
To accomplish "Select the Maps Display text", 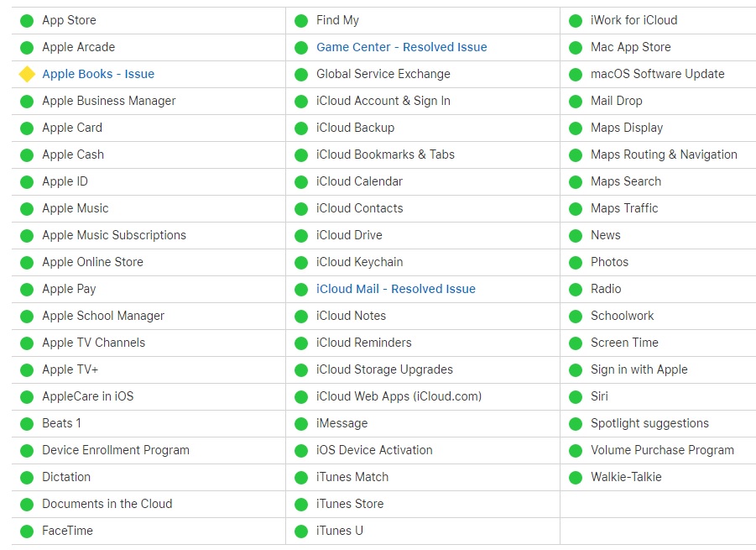I will [627, 128].
